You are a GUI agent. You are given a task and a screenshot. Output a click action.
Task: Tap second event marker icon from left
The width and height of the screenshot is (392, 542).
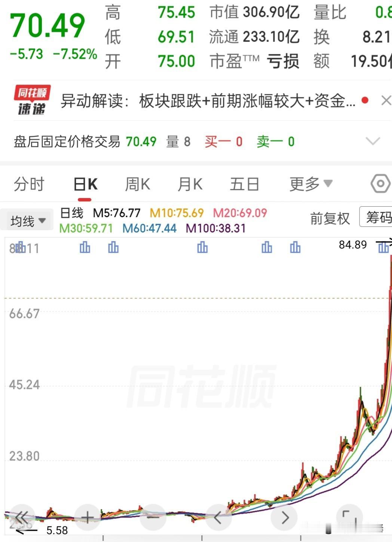85,247
